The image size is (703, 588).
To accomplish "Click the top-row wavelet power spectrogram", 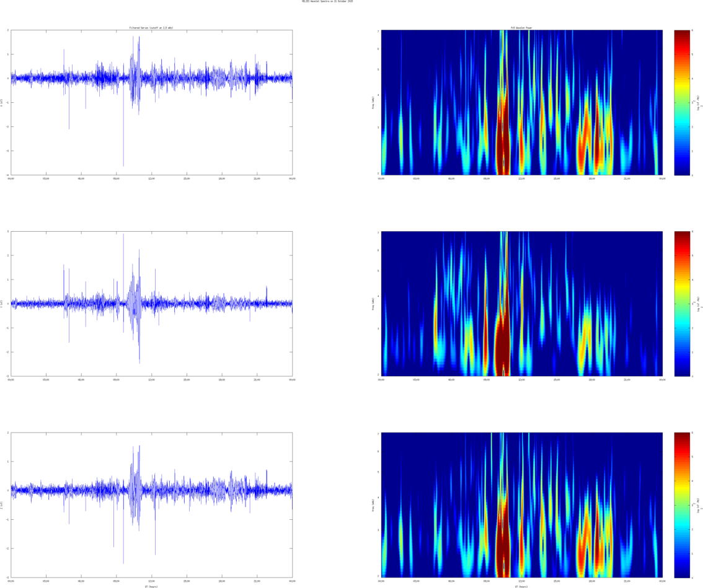I will coord(522,103).
